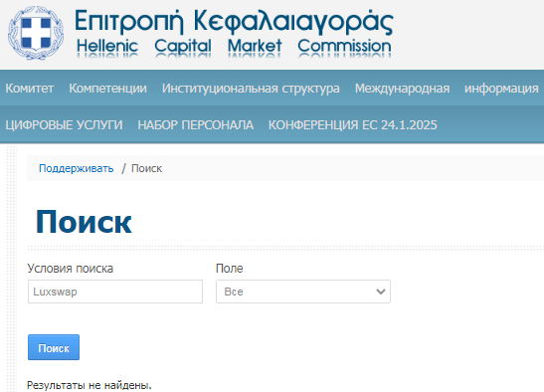The image size is (544, 392).
Task: Open the Компетенции menu
Action: tap(107, 89)
